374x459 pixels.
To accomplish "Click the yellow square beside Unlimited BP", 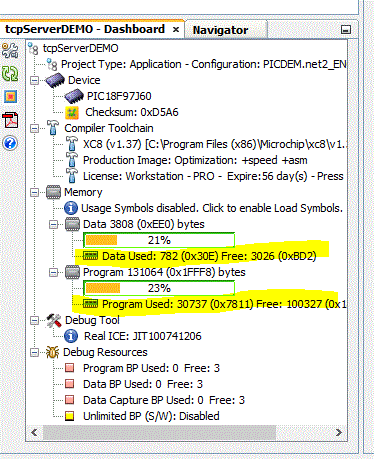I will 70,416.
